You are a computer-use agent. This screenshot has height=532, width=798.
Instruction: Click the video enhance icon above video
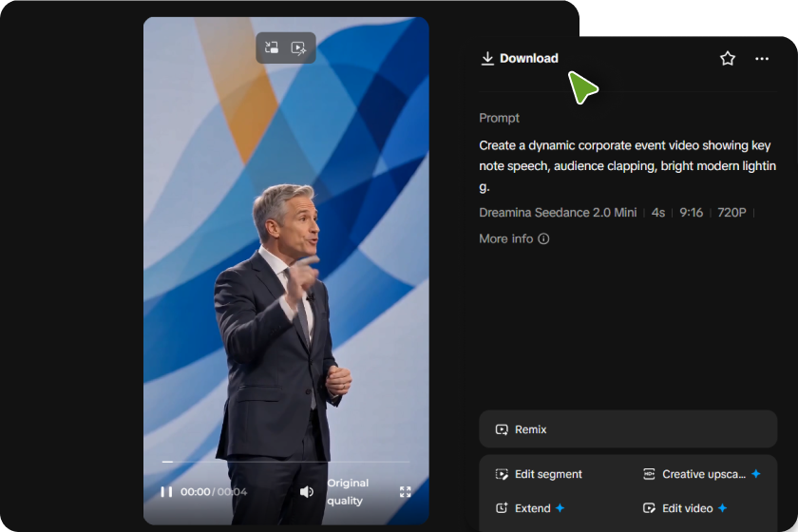click(x=298, y=47)
